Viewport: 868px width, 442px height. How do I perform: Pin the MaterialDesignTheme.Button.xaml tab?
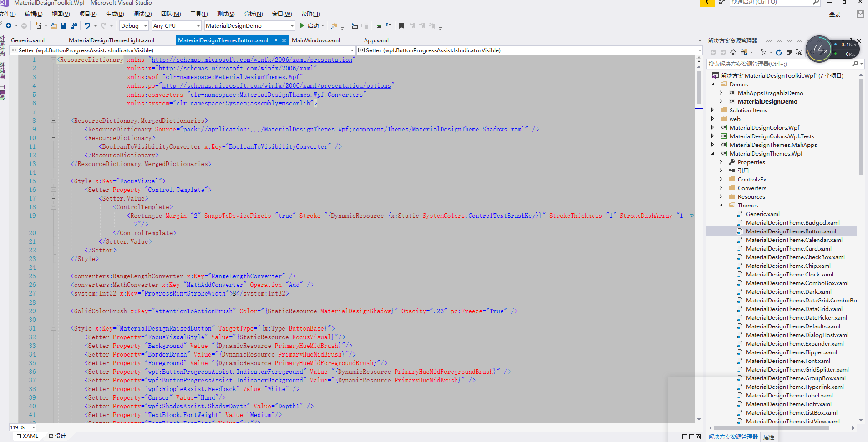275,40
